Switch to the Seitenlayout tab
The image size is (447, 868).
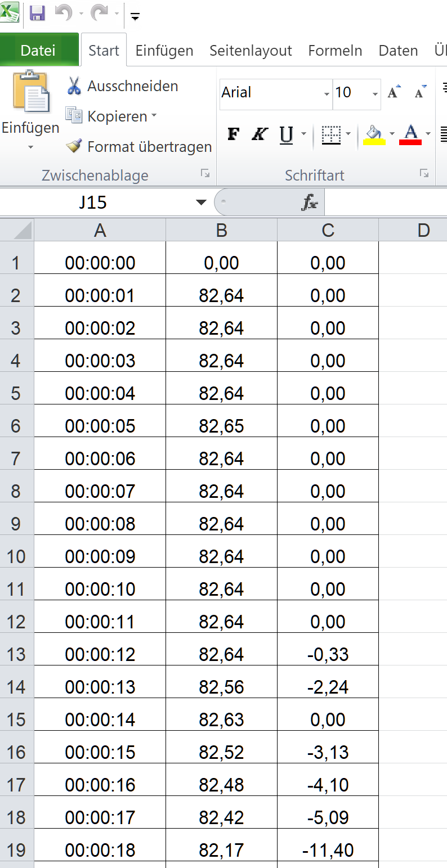coord(251,51)
